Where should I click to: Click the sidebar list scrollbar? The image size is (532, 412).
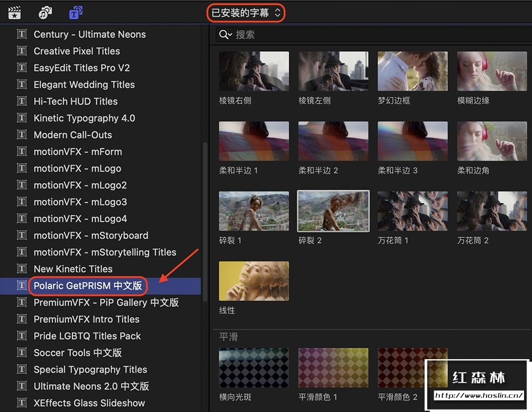[x=205, y=222]
